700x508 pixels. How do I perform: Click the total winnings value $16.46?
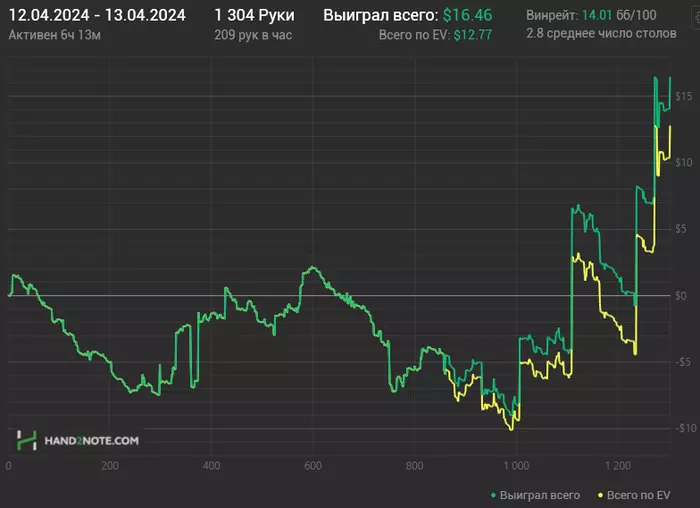tap(467, 15)
